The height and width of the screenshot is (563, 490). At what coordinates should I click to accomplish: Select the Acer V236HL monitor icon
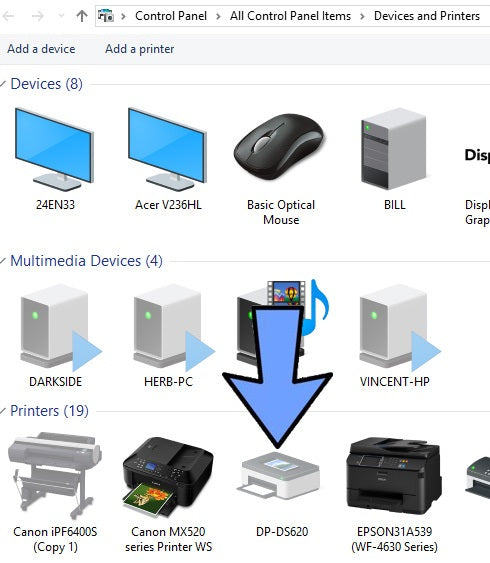(x=168, y=160)
